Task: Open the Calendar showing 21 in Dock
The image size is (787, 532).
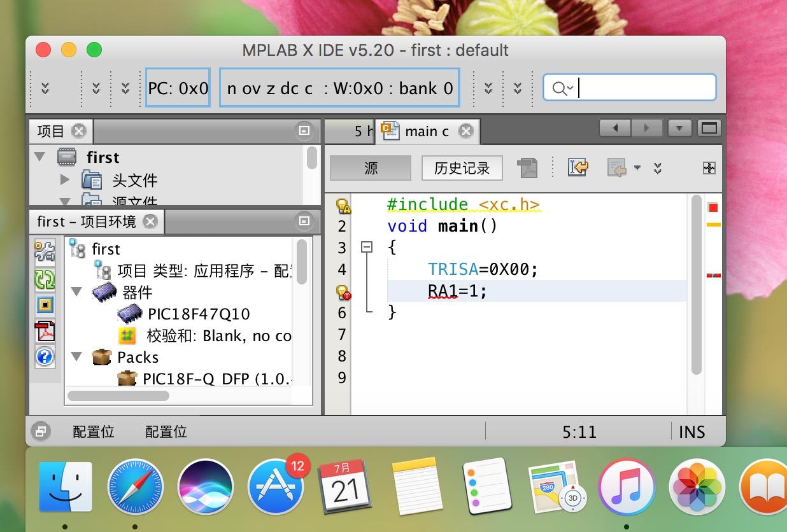Action: coord(344,488)
